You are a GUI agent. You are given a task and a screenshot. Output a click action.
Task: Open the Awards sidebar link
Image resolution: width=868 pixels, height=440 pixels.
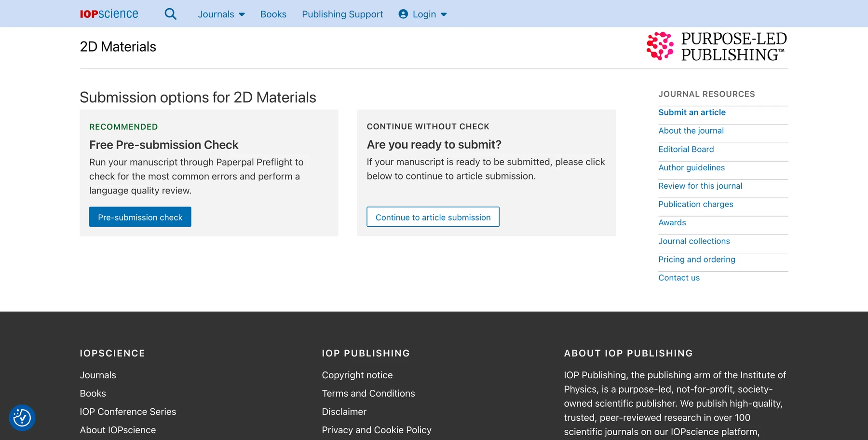672,222
